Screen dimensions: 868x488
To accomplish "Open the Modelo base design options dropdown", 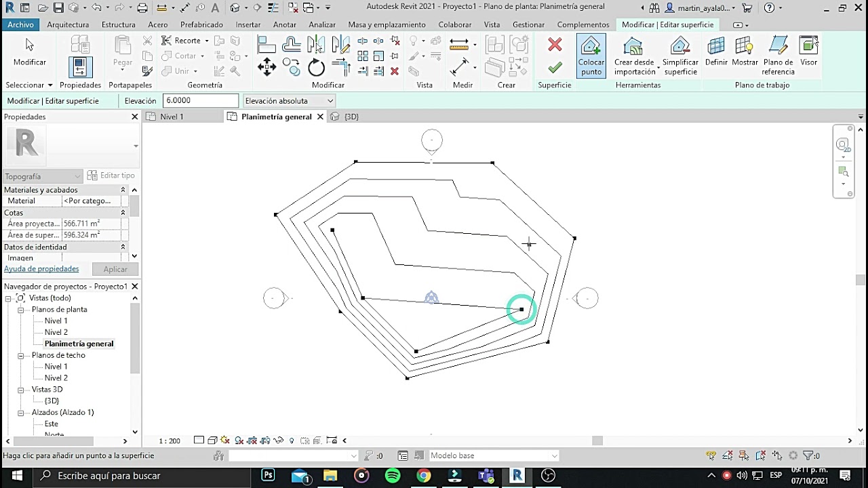I will (494, 455).
